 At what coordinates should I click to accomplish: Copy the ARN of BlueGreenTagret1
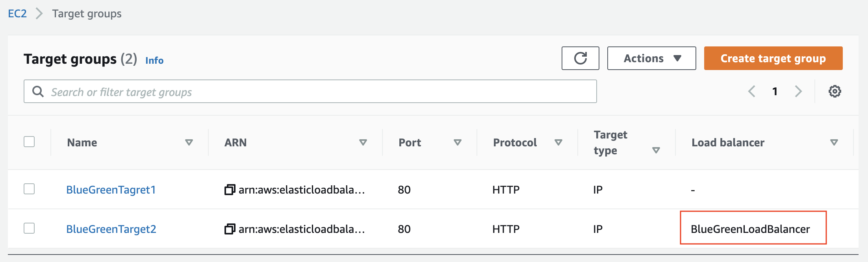click(229, 190)
